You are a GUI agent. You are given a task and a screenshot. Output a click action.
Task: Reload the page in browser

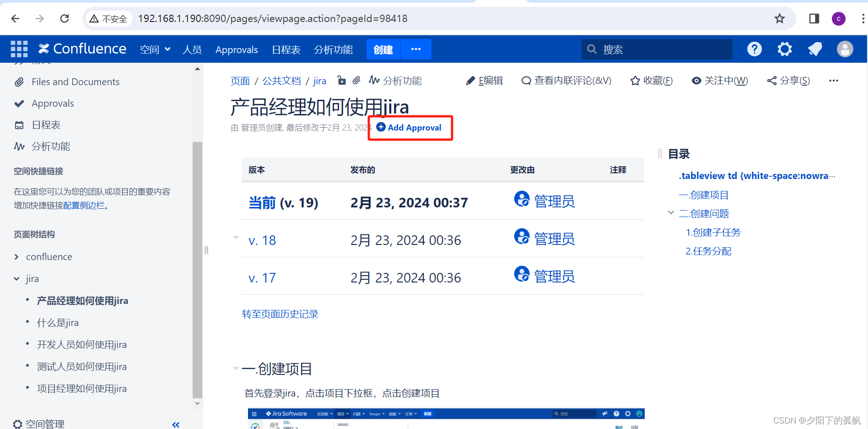(x=65, y=18)
